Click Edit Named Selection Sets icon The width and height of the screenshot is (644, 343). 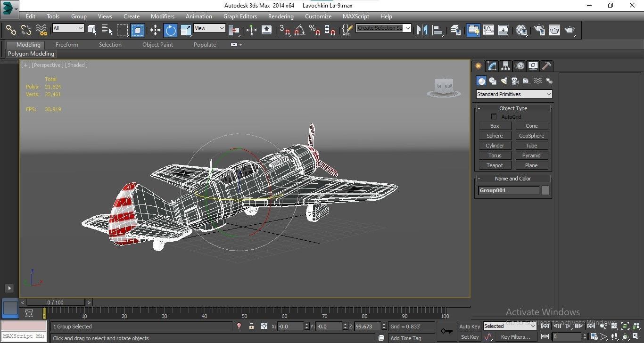click(347, 30)
